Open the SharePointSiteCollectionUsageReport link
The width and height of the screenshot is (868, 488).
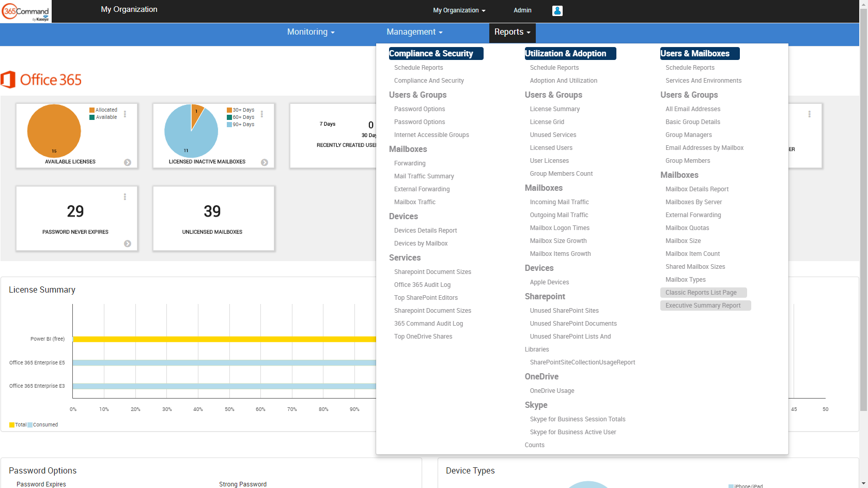coord(582,362)
